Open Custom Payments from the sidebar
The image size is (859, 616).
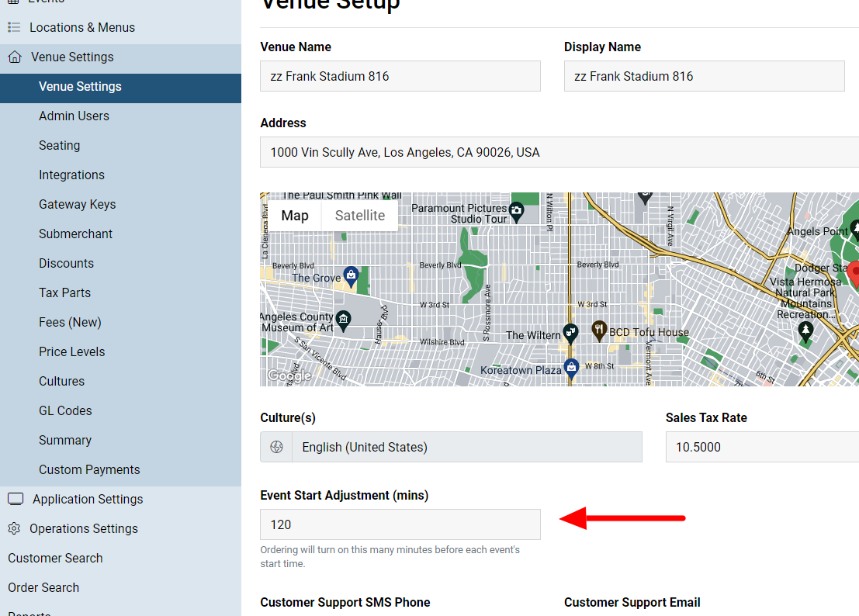point(89,469)
